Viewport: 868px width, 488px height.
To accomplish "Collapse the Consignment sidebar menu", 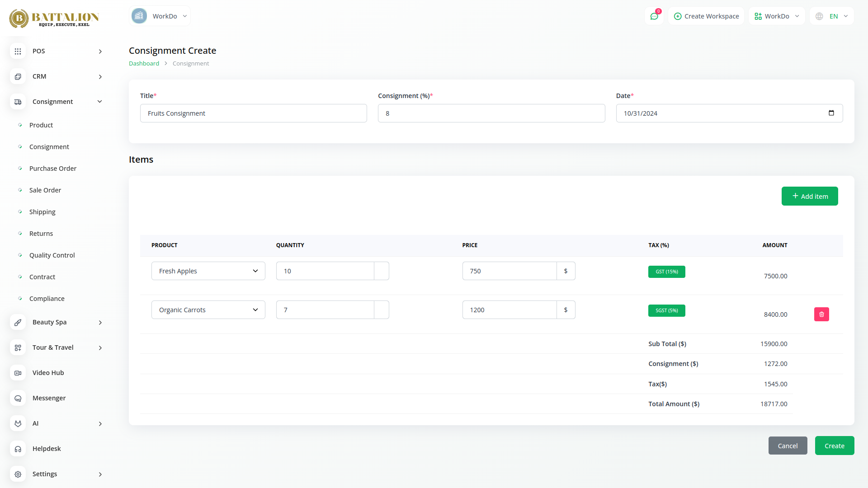I will [99, 102].
